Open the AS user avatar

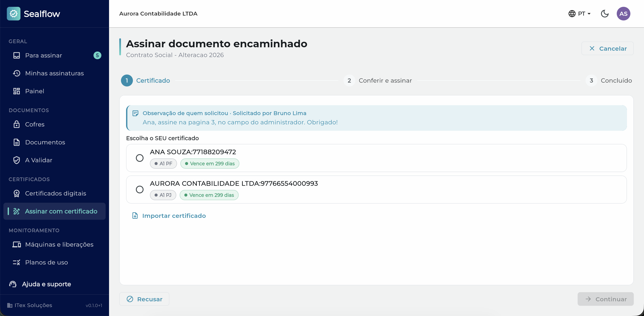coord(623,13)
